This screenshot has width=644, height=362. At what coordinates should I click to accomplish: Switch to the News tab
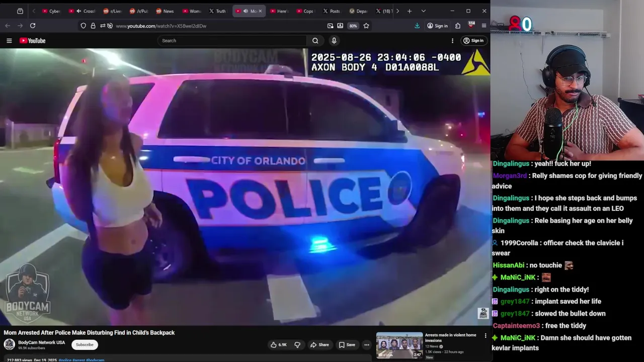coord(165,11)
